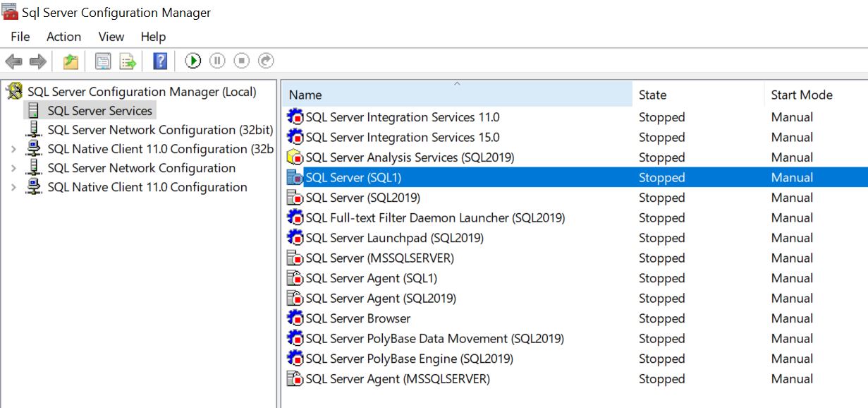Click Manual start mode of SQL Server Browser
Viewport: 868px width, 408px height.
tap(792, 318)
